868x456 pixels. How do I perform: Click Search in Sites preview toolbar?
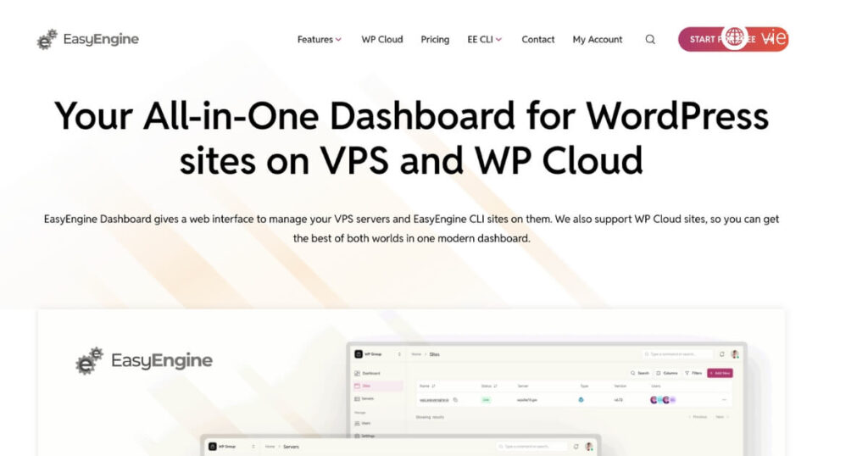coord(640,373)
